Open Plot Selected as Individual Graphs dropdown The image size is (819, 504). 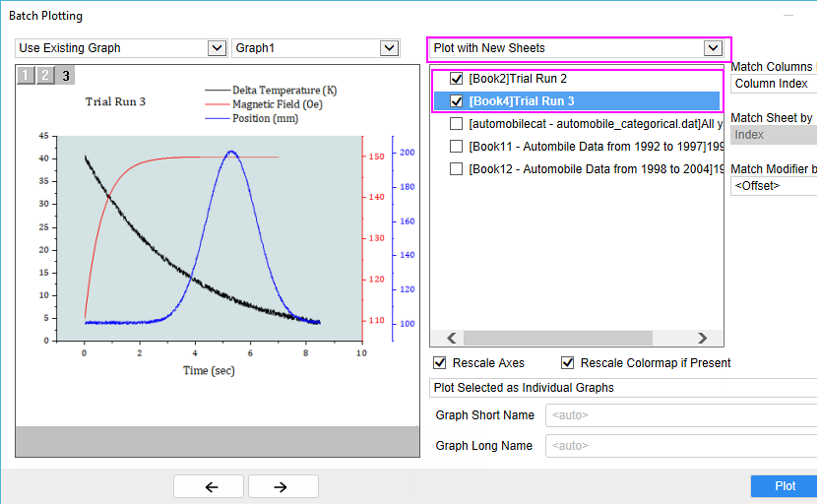tap(622, 388)
